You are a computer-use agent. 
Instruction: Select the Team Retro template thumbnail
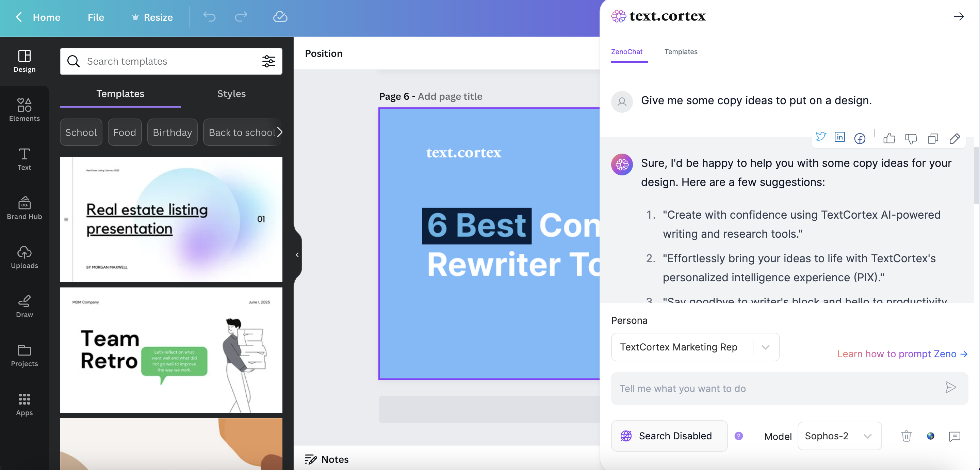171,350
